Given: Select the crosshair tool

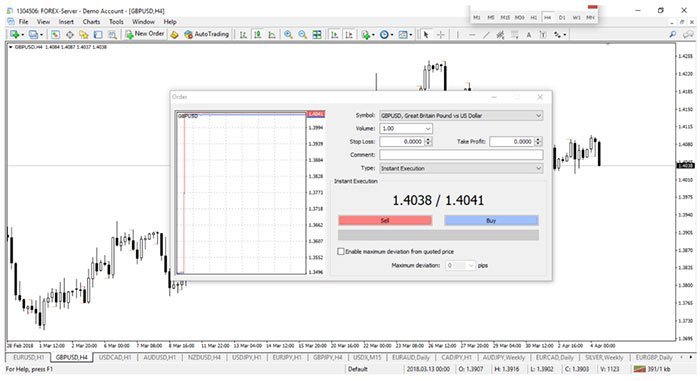Looking at the screenshot, I should 440,34.
